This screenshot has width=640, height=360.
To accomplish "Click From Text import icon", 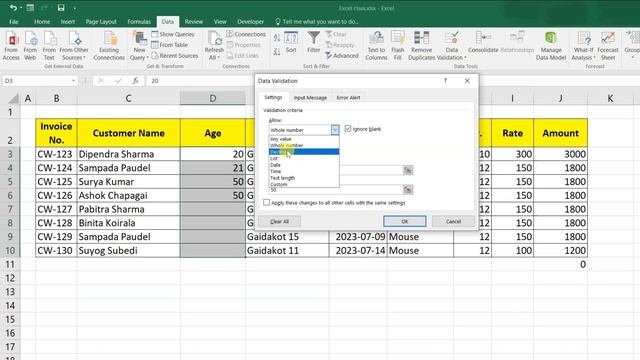I will tap(49, 46).
